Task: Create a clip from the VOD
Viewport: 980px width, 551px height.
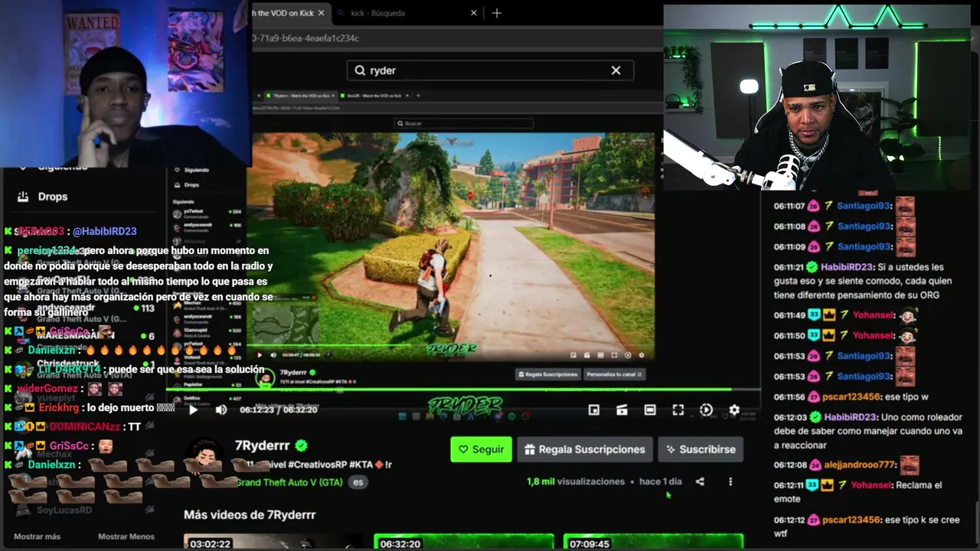Action: pyautogui.click(x=622, y=410)
